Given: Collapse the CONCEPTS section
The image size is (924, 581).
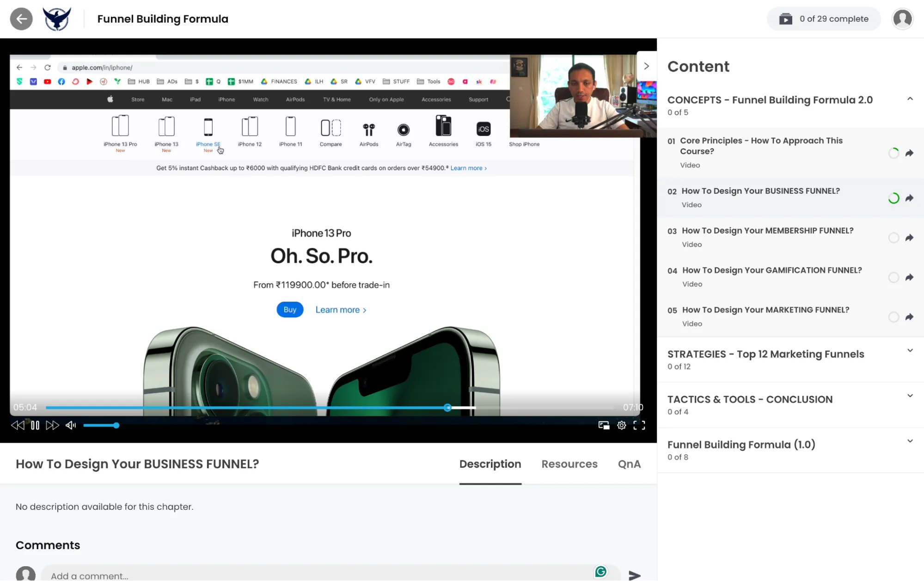Looking at the screenshot, I should (x=910, y=99).
